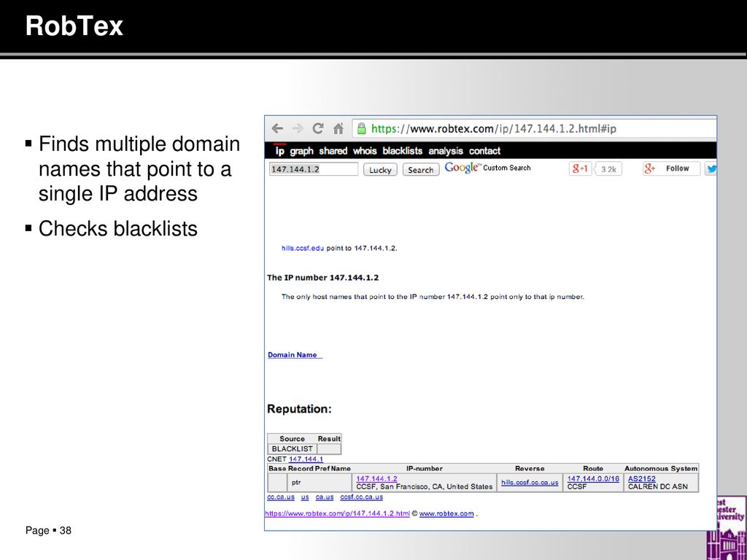Click the cc.ca.us link

click(281, 497)
